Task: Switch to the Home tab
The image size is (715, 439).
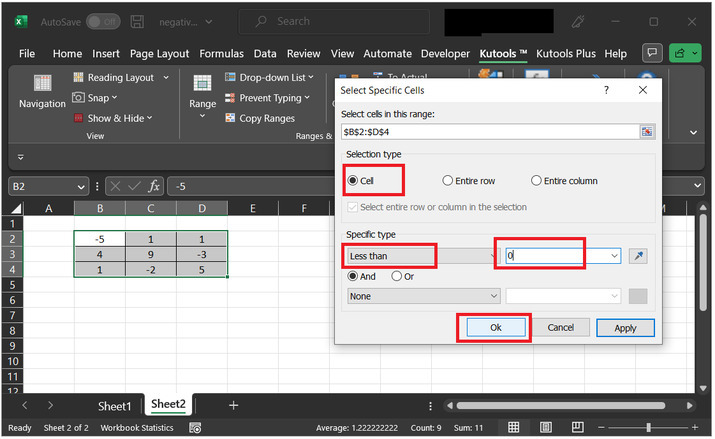Action: pos(67,54)
